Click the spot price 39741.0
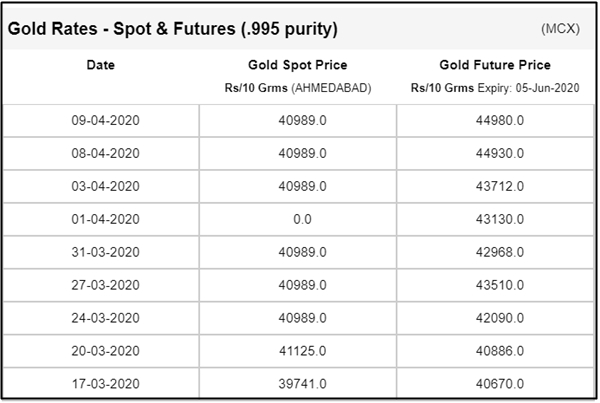This screenshot has height=403, width=600. click(297, 384)
